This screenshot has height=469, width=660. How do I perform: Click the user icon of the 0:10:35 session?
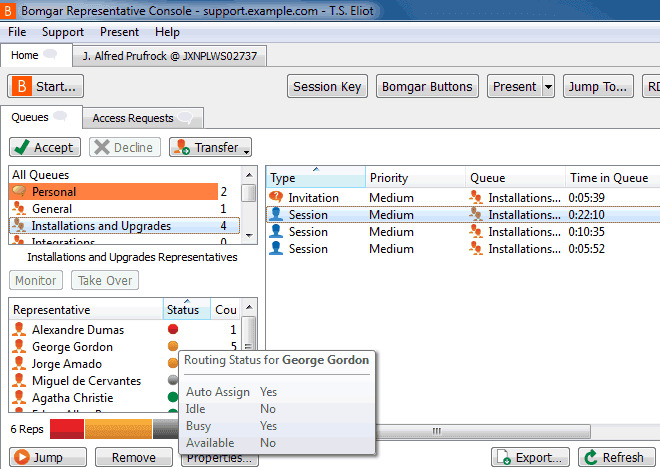click(276, 231)
